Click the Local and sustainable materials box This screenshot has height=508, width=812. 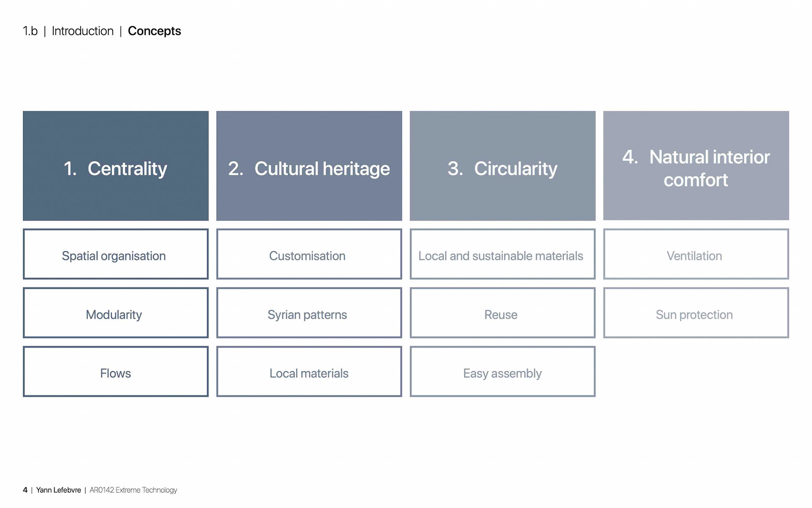(x=502, y=254)
